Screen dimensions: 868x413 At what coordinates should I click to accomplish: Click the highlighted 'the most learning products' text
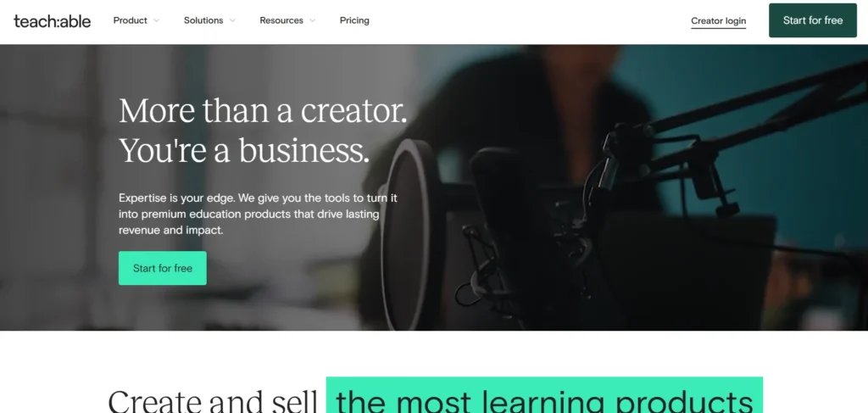[x=544, y=395]
